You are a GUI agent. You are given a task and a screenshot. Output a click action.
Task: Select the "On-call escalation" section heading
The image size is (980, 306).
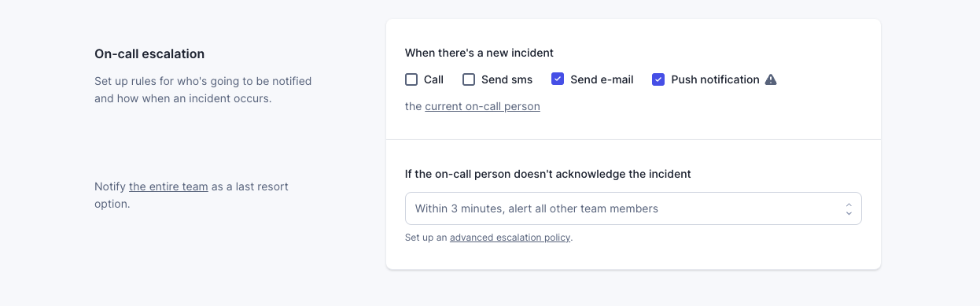[x=149, y=53]
